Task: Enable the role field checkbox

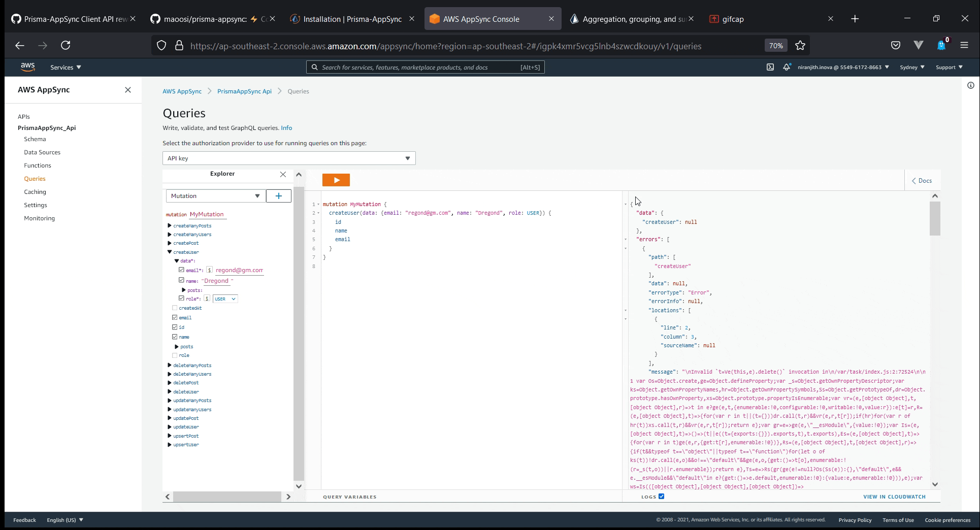Action: click(175, 355)
